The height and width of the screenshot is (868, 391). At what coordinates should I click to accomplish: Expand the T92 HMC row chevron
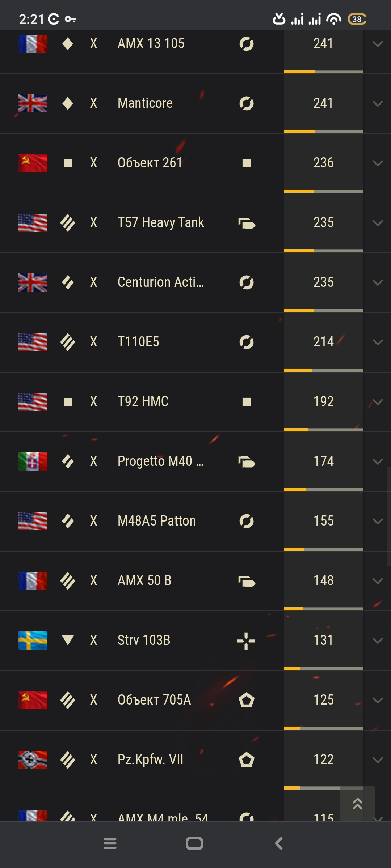coord(378,402)
